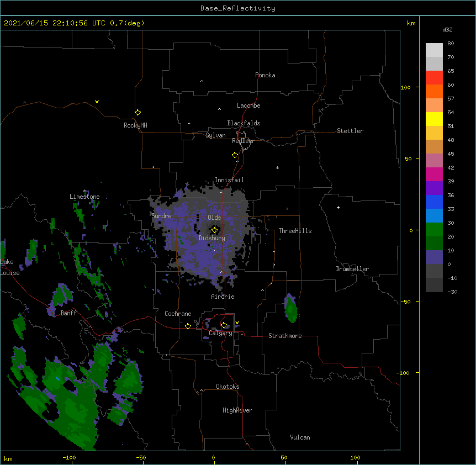Click the 100 km tick on the right axis
This screenshot has height=465, width=476.
pyautogui.click(x=405, y=87)
